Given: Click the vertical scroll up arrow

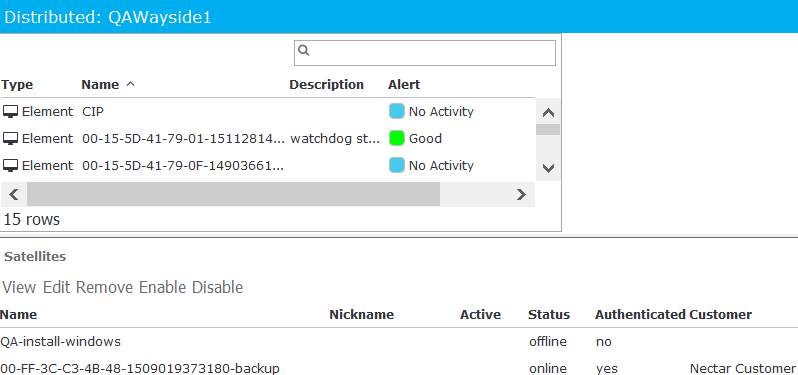Looking at the screenshot, I should pos(548,112).
